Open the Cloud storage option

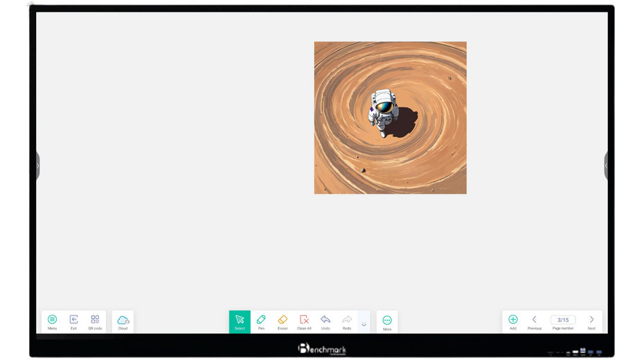tap(123, 322)
